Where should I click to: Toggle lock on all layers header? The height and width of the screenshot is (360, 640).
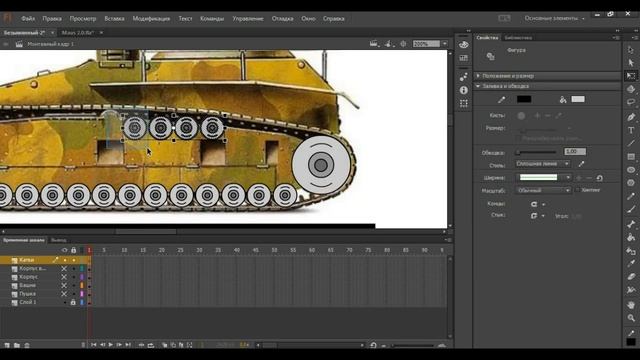click(73, 250)
